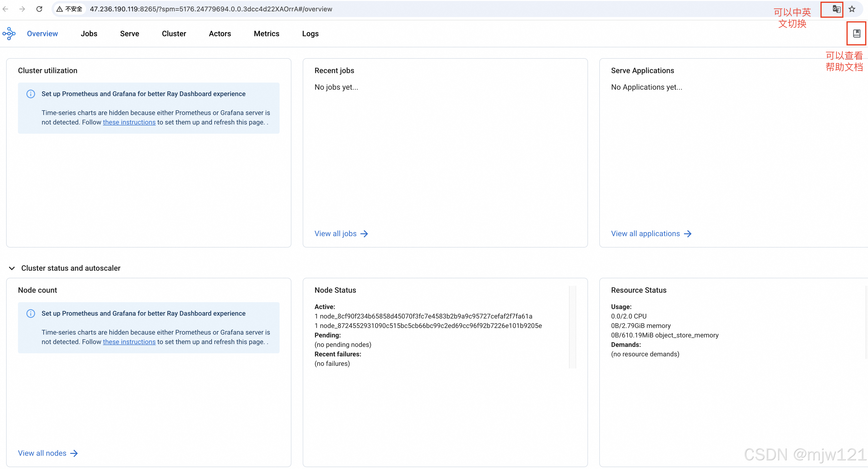Open the Actors tab
This screenshot has width=868, height=469.
pos(220,34)
